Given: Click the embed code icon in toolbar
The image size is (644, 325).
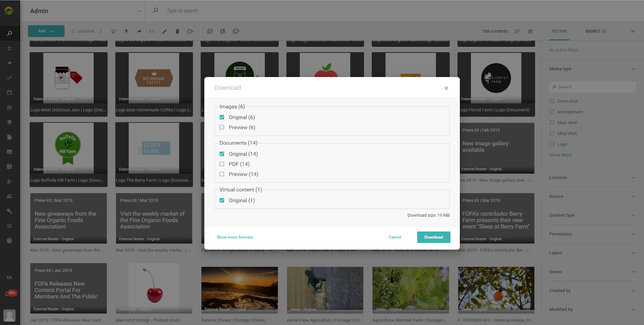Looking at the screenshot, I should (152, 31).
